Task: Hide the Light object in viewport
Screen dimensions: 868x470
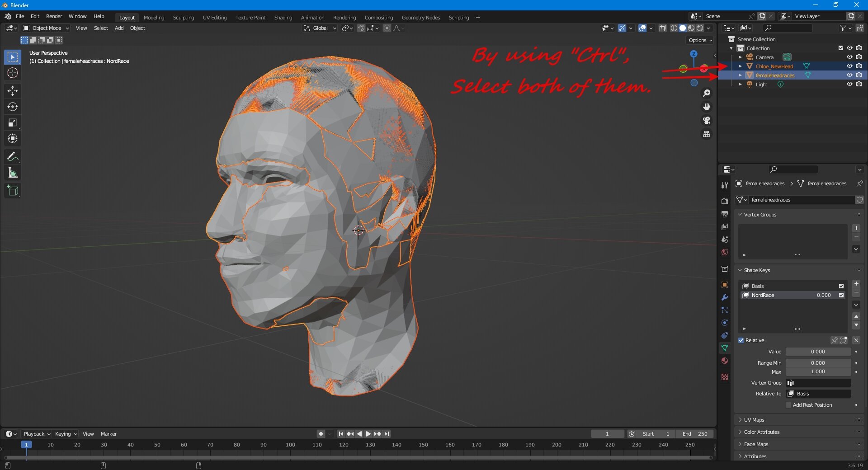Action: pos(849,84)
